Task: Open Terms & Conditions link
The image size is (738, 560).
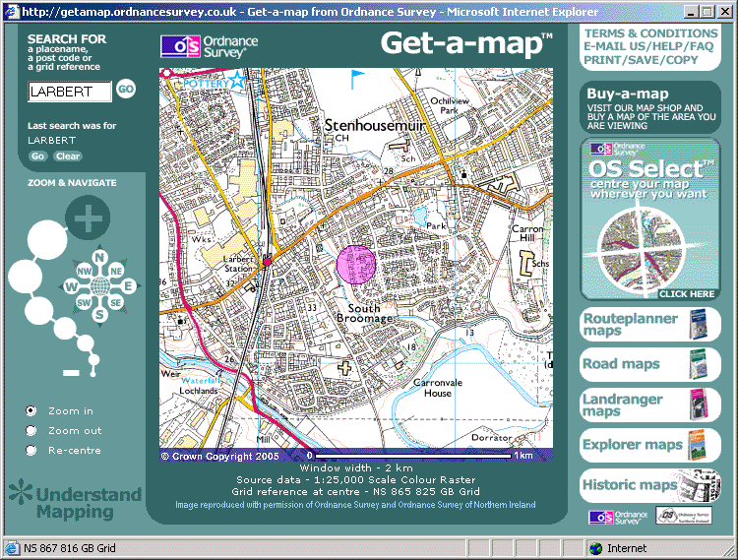Action: (651, 33)
